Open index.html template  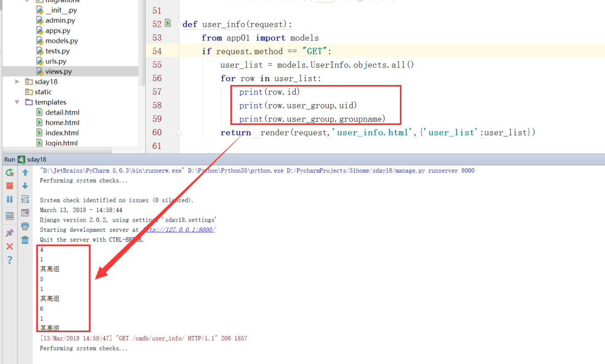coord(62,133)
